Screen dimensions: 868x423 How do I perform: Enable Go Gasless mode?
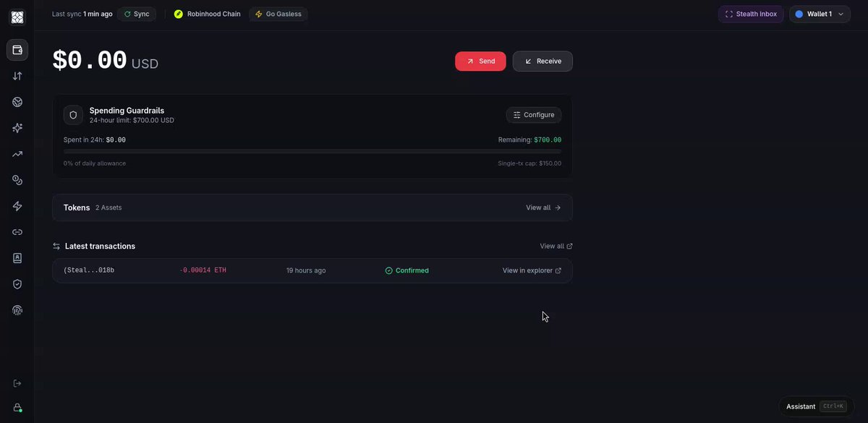pos(278,14)
